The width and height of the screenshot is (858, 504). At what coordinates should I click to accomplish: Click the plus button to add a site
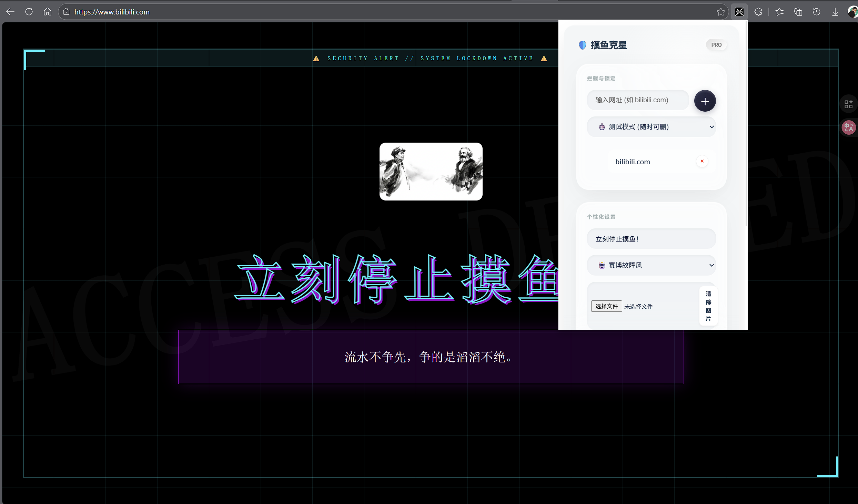[705, 101]
